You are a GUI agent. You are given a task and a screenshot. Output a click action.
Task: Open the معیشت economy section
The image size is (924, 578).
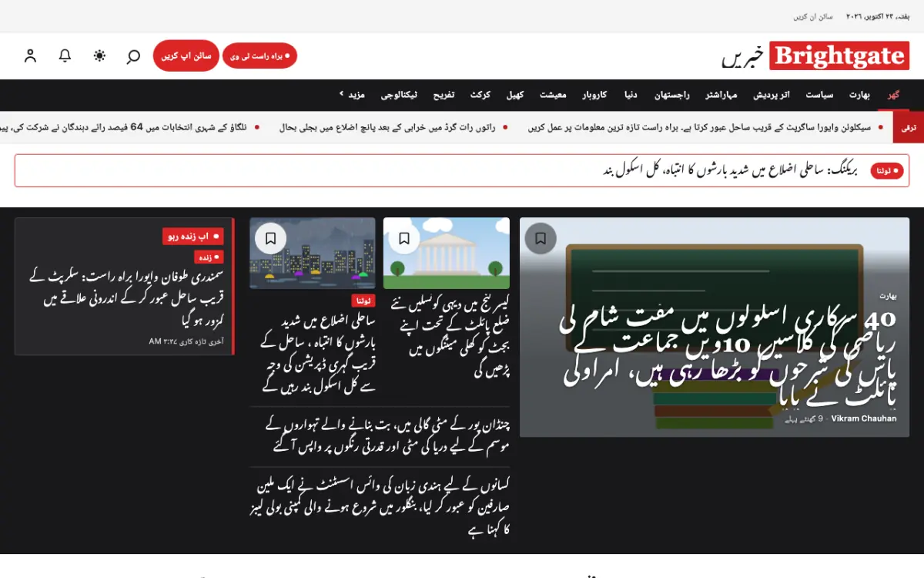tap(553, 95)
